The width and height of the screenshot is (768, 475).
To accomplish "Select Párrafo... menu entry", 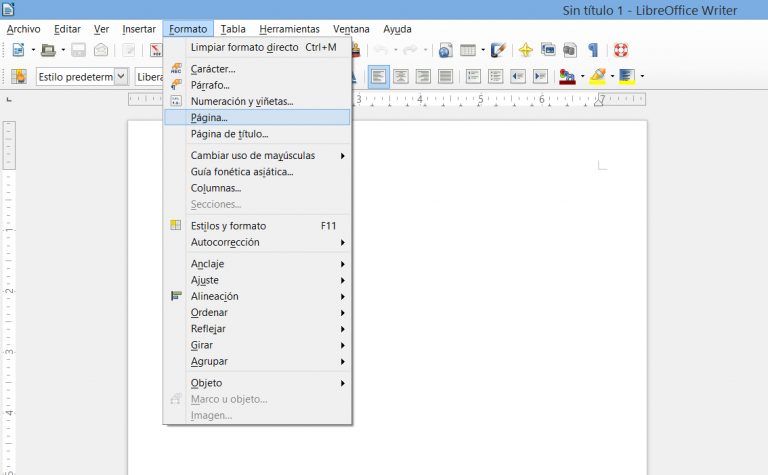I will tap(258, 85).
